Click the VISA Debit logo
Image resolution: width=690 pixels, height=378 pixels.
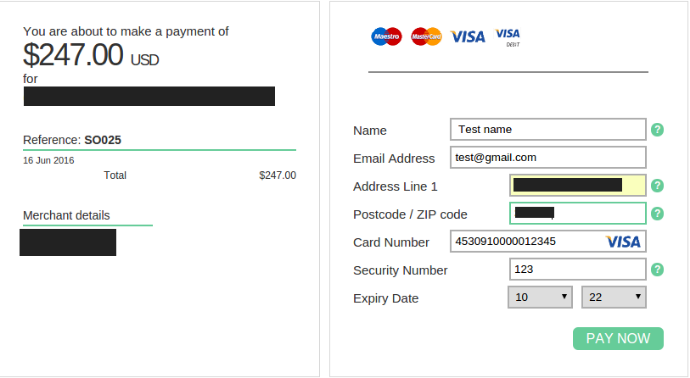508,37
